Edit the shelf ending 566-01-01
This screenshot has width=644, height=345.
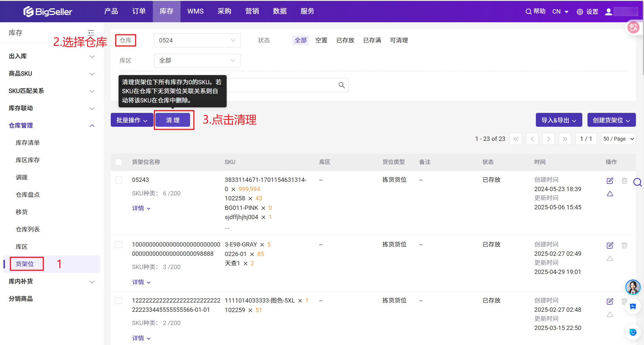coord(610,301)
